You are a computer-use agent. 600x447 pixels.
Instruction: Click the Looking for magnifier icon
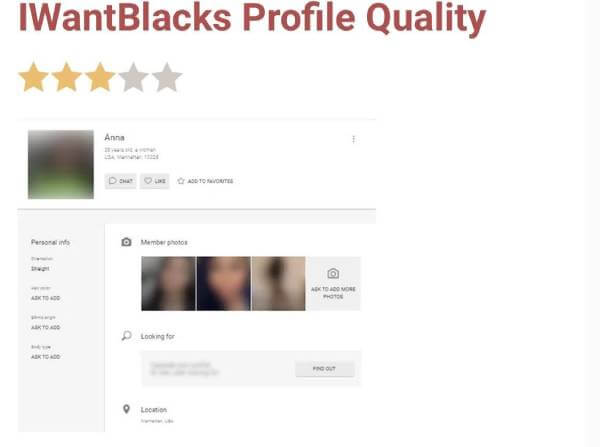pyautogui.click(x=126, y=336)
